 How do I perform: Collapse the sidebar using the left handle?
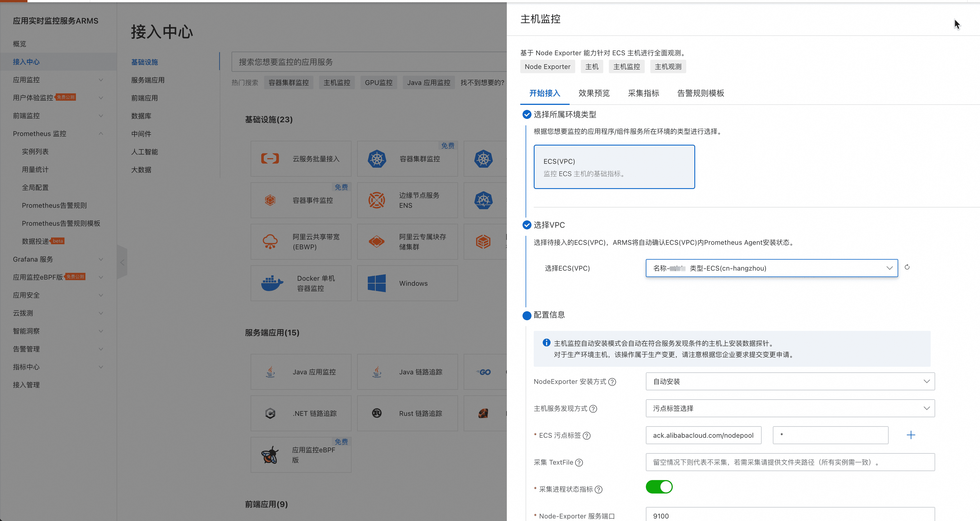[122, 262]
